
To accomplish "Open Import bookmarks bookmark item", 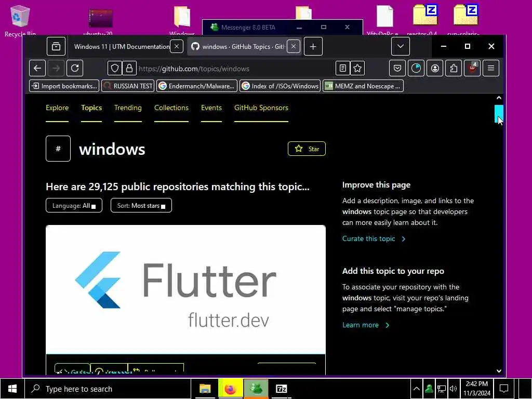I will point(64,86).
